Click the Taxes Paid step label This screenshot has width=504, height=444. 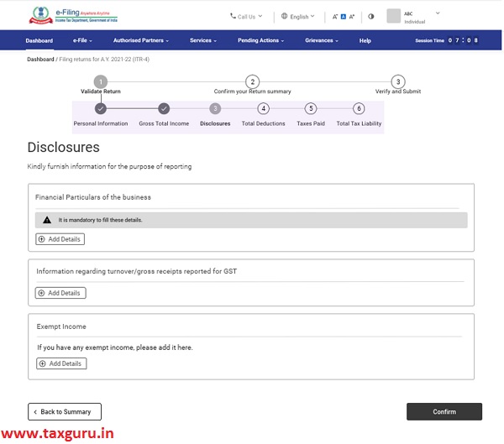pos(311,123)
